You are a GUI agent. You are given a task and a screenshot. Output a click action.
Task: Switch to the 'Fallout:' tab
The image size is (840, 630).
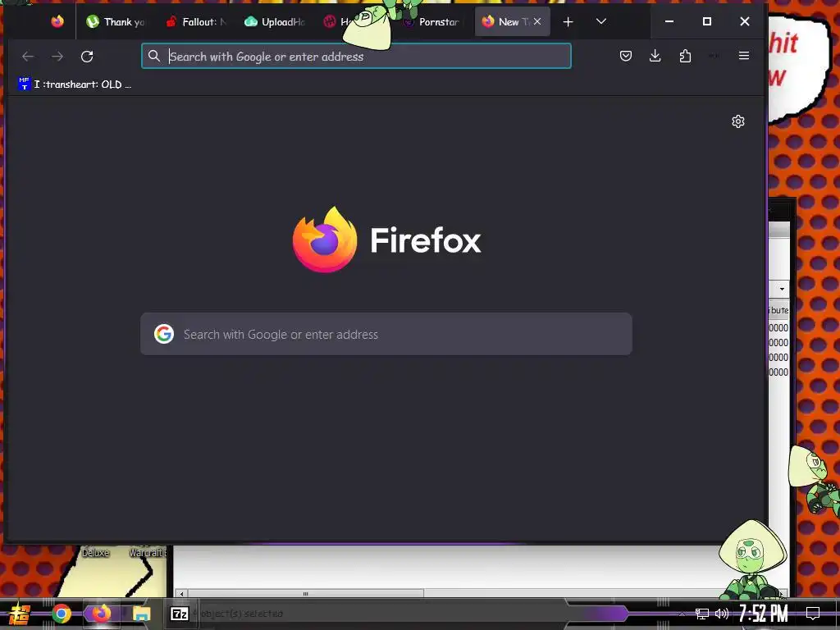click(x=196, y=21)
